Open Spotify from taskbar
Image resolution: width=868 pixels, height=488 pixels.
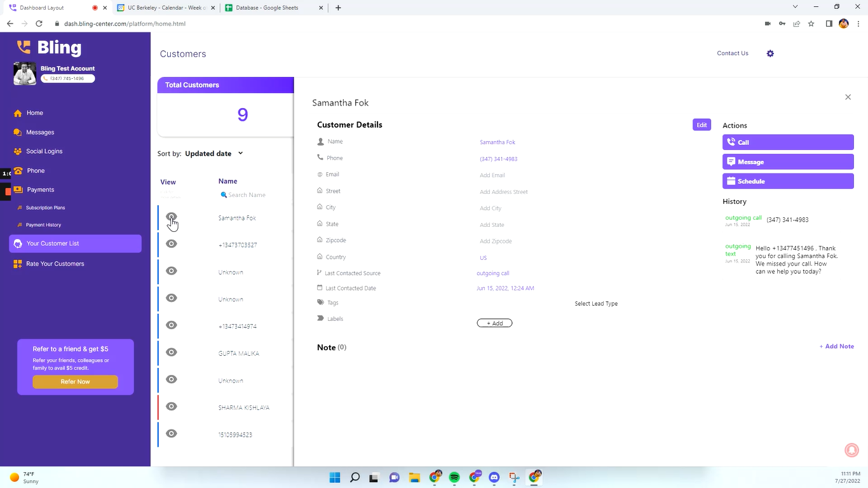point(454,477)
